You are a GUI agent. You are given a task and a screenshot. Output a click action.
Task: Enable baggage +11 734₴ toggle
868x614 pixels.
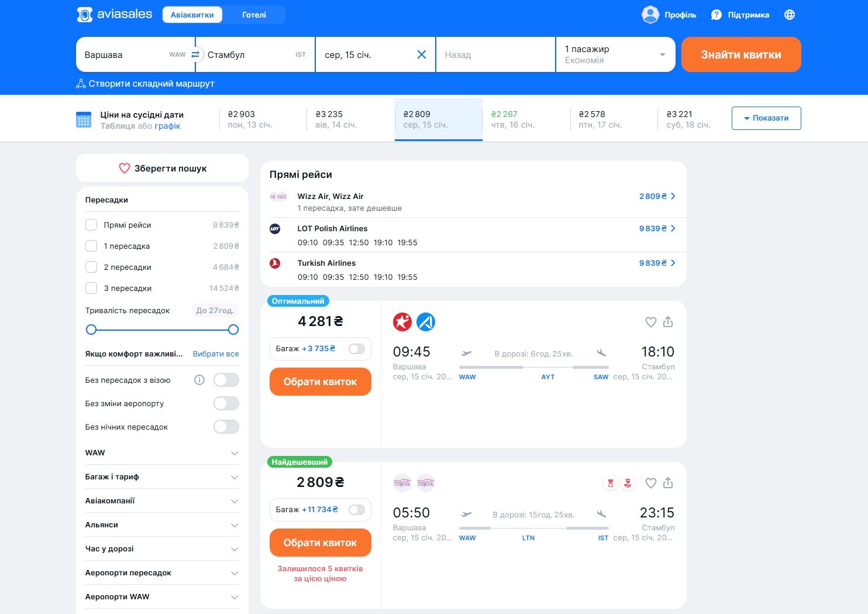357,510
